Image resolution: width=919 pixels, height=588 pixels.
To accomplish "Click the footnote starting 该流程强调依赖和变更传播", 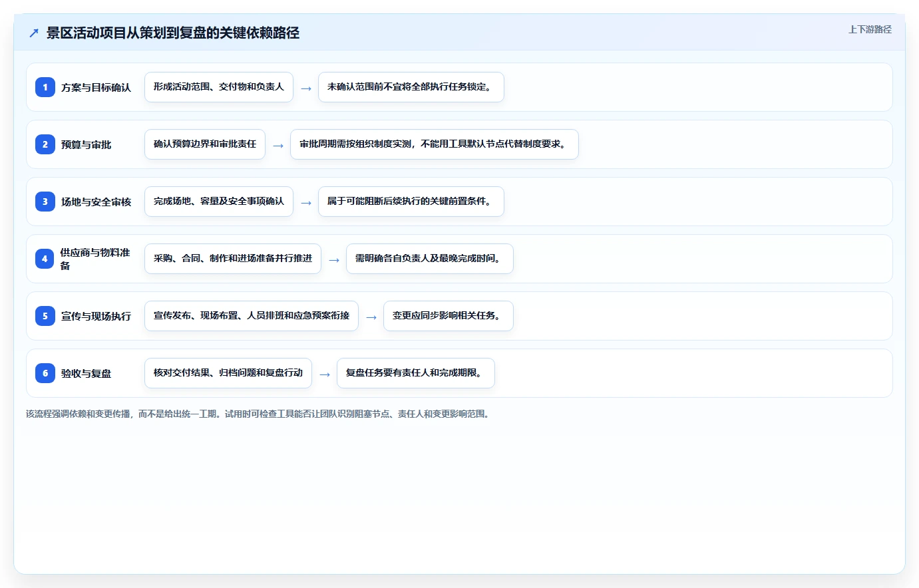I will pos(260,414).
